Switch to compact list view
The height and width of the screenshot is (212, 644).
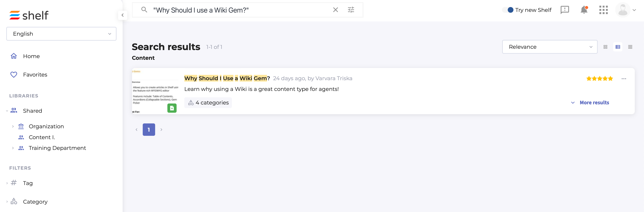pos(630,47)
